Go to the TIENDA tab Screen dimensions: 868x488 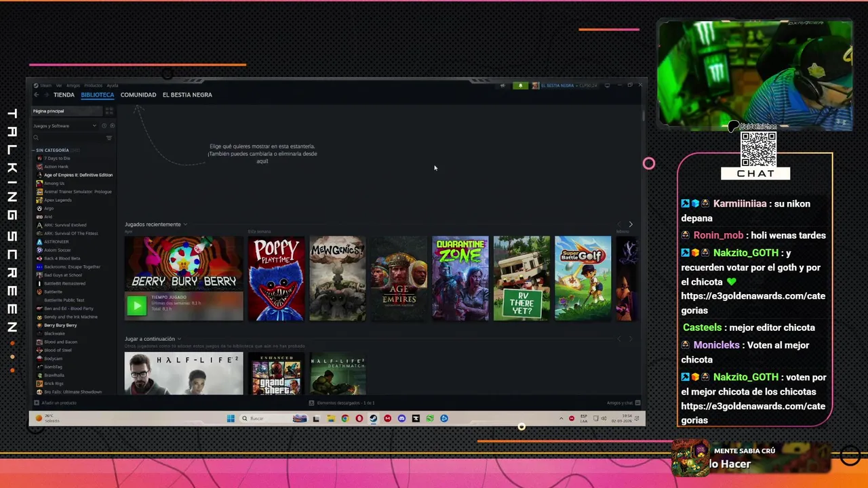[64, 95]
